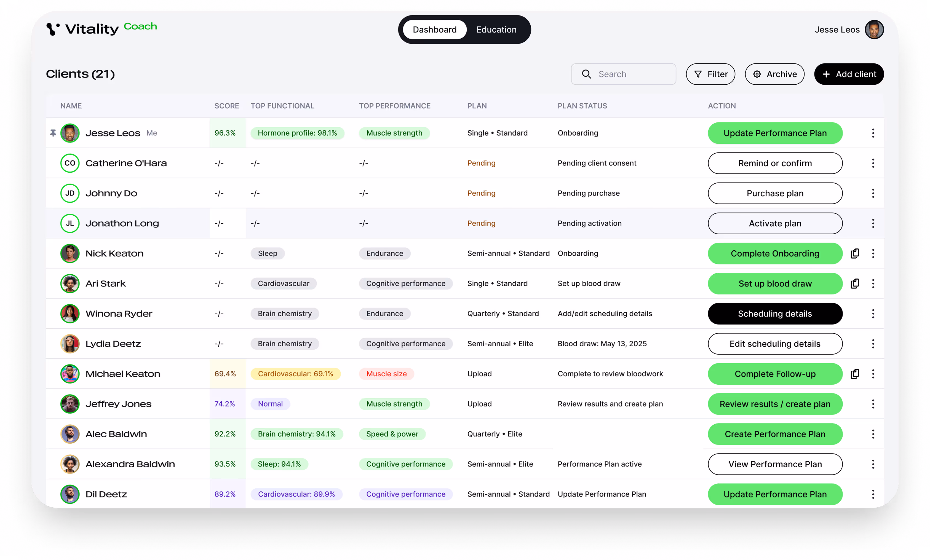Click the Hormone profile: 98.1% tag
The image size is (930, 560).
(297, 133)
